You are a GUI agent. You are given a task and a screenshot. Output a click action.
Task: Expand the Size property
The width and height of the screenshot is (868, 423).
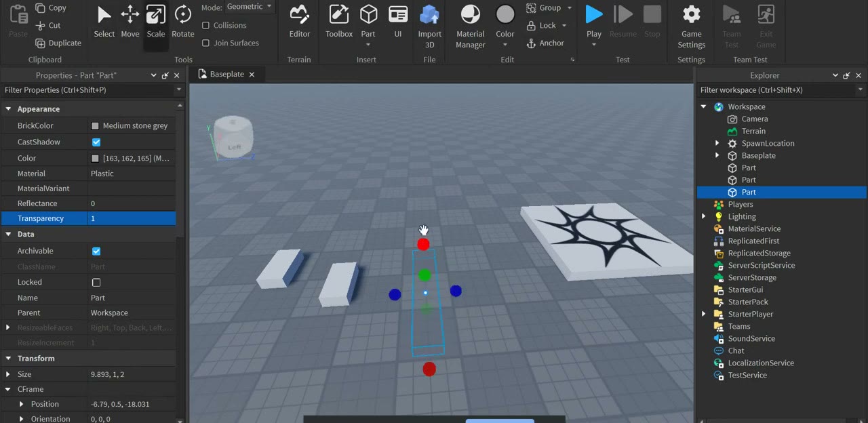click(8, 374)
